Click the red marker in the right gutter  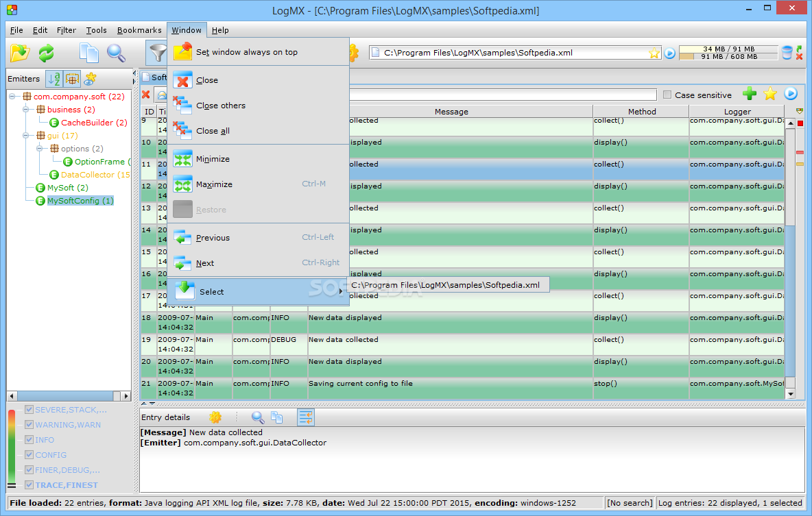800,123
